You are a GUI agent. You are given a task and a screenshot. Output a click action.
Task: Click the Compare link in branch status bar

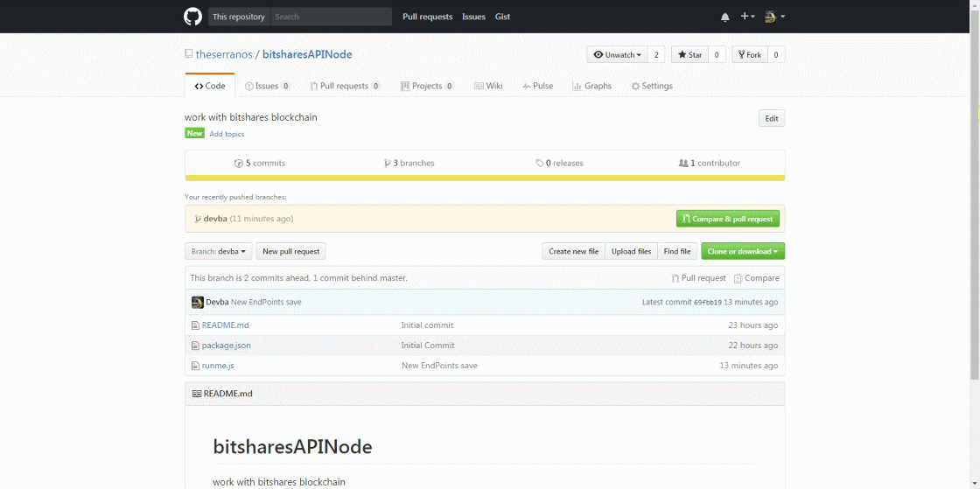pyautogui.click(x=757, y=278)
